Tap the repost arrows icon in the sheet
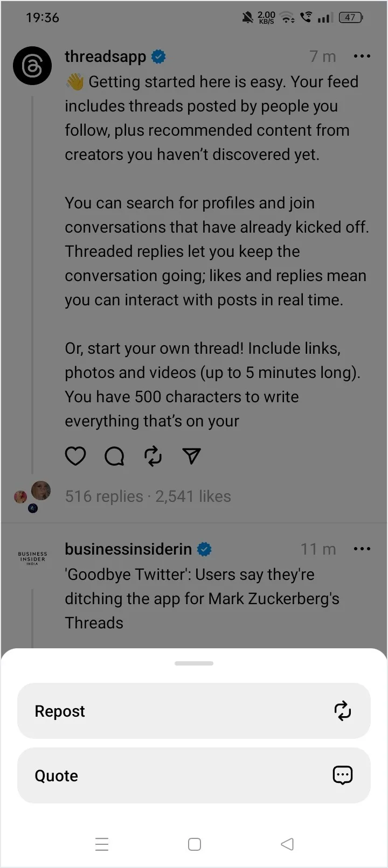 [x=343, y=711]
